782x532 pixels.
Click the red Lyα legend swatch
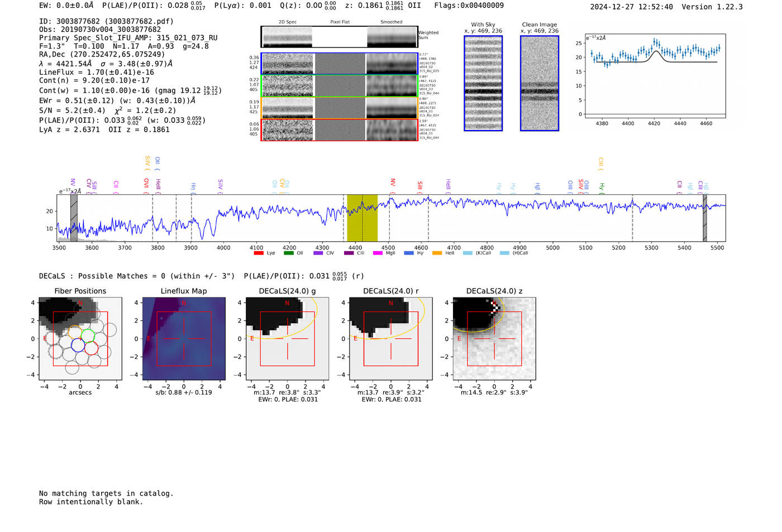pos(258,253)
